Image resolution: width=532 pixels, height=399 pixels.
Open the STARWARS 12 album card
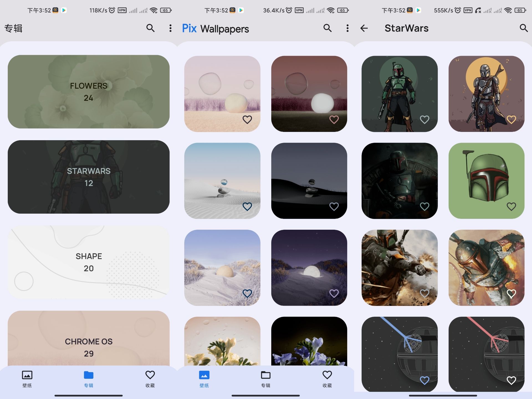point(89,177)
